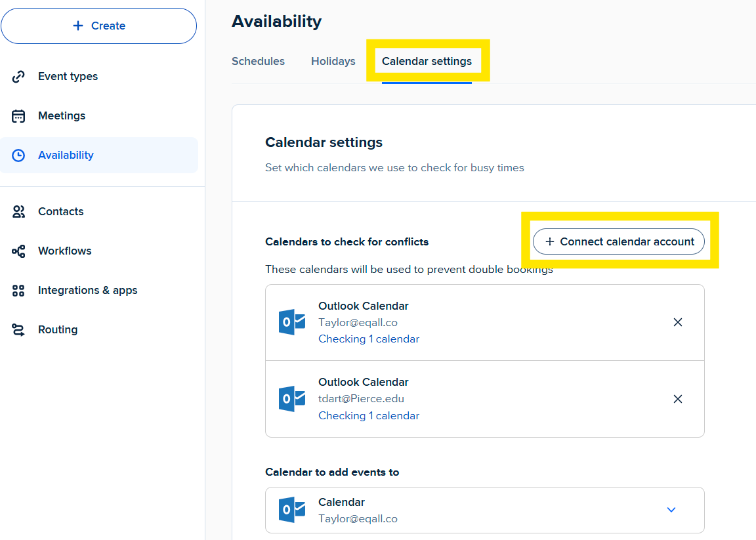Screen dimensions: 756x540
Task: Click the Routing icon
Action: click(18, 330)
